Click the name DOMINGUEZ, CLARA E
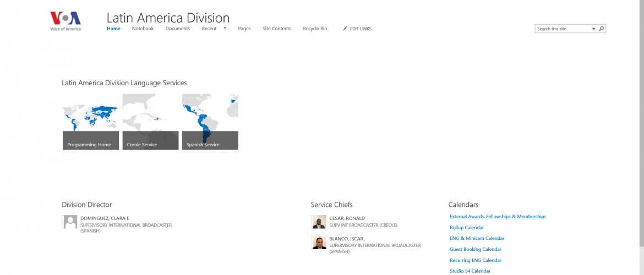Viewport: 644px width, 275px height. point(105,218)
